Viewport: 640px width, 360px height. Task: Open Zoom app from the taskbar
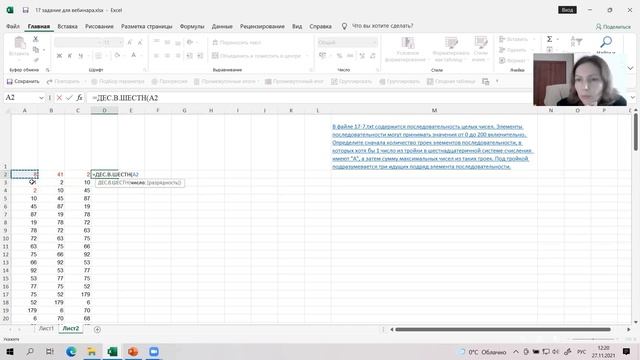point(154,351)
